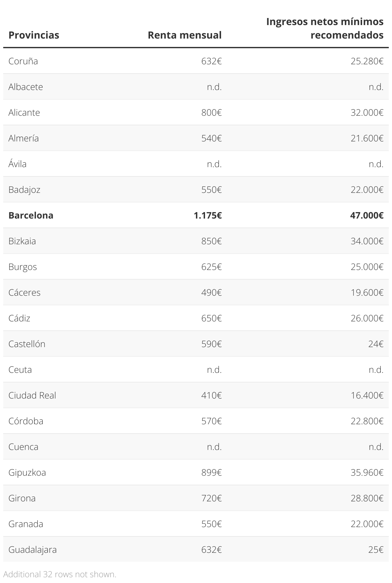Click Córdoba's 22.800€ income value
Viewport: 392px width, 583px height.
click(367, 421)
